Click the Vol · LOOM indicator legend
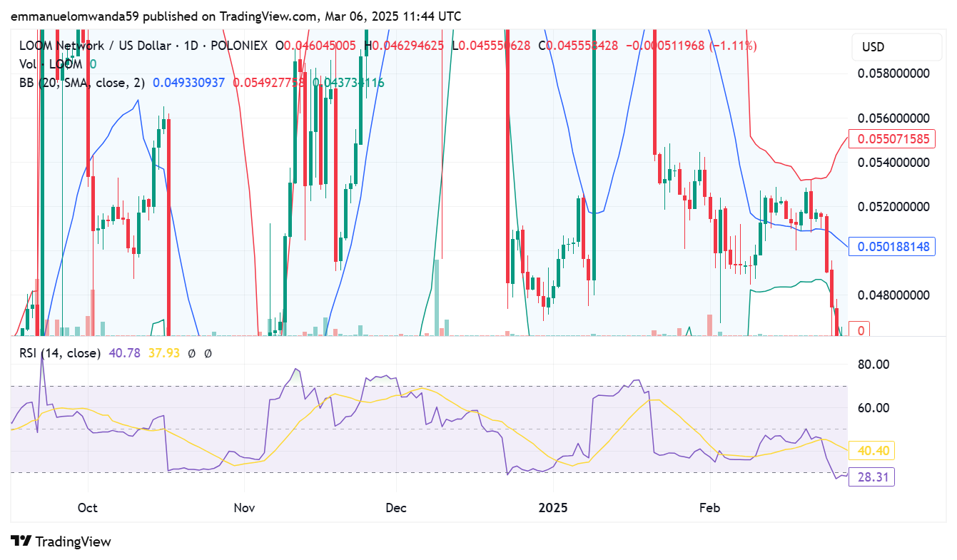Viewport: 957px width, 560px height. click(x=52, y=64)
